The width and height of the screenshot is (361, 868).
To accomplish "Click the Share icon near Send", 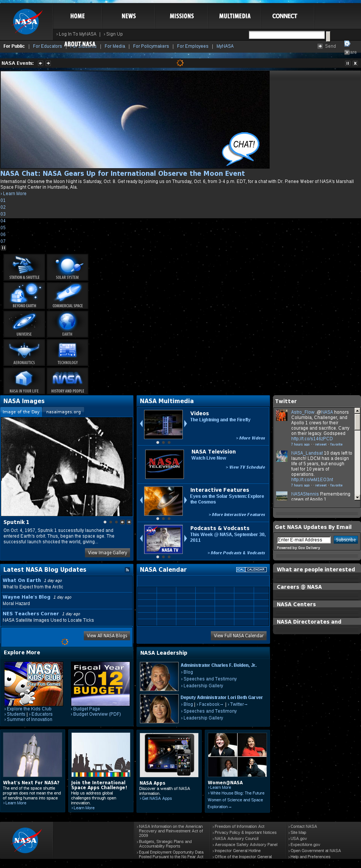I will pyautogui.click(x=347, y=44).
